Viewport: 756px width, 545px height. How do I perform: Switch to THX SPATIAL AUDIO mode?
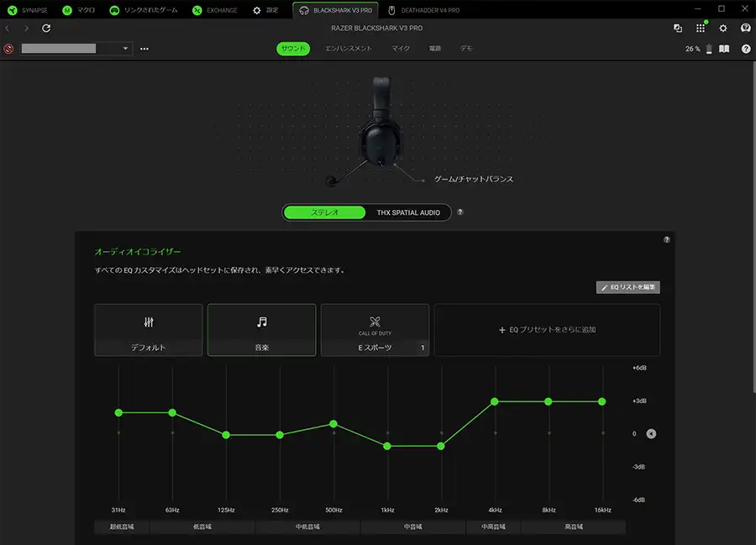(x=408, y=212)
